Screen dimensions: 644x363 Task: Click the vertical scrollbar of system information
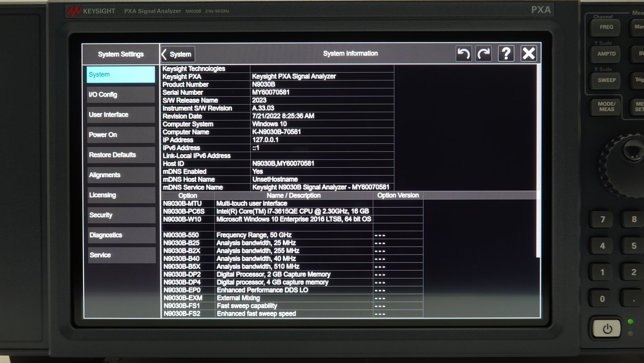538,161
